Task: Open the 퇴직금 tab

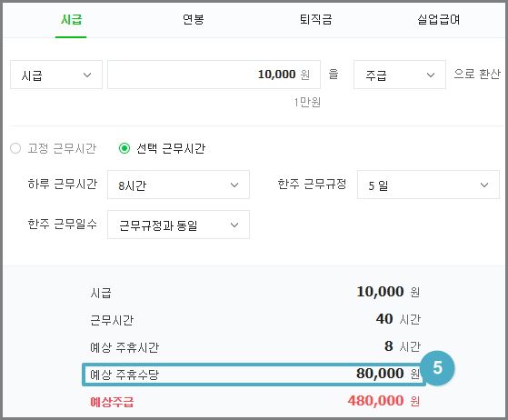Action: point(315,20)
